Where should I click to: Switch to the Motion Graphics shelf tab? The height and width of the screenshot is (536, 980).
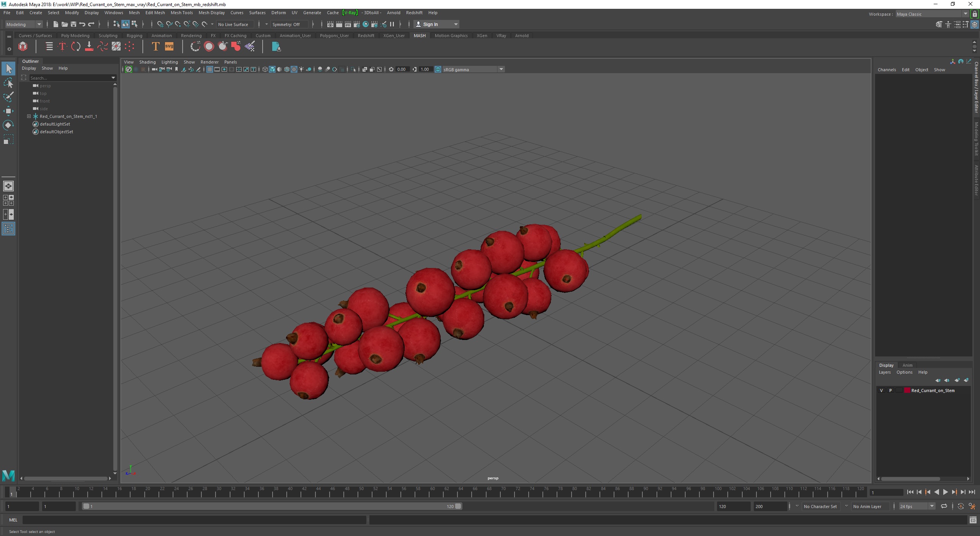[451, 36]
